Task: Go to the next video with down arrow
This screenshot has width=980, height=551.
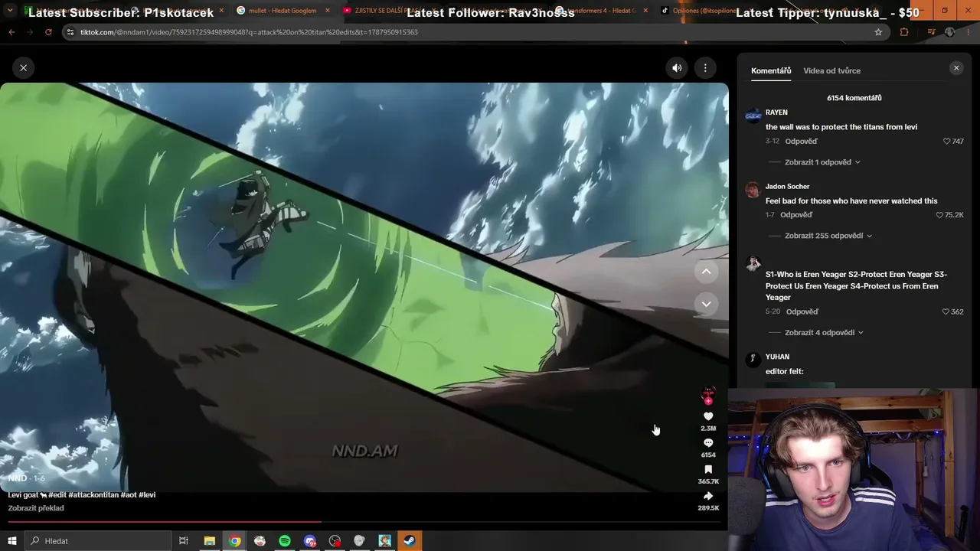Action: (x=706, y=304)
